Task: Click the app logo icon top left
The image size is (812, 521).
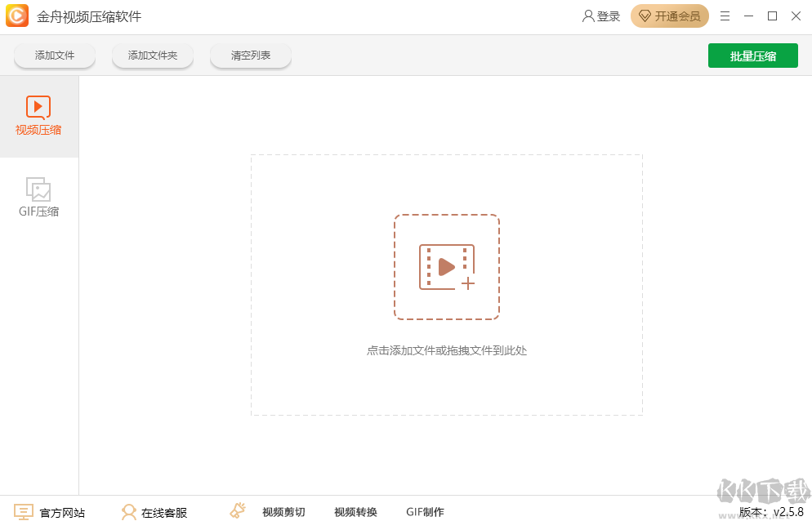Action: [x=17, y=16]
